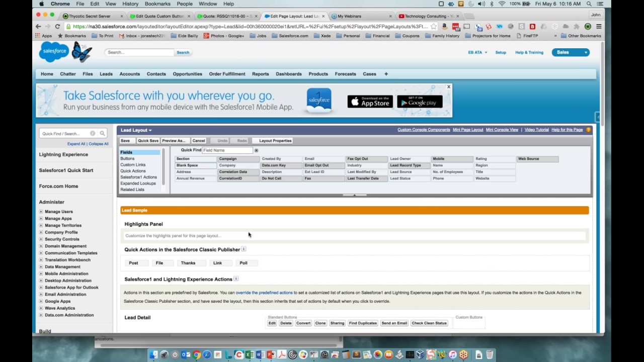The height and width of the screenshot is (362, 644).
Task: Click the Download on the App Store badge
Action: (x=370, y=102)
